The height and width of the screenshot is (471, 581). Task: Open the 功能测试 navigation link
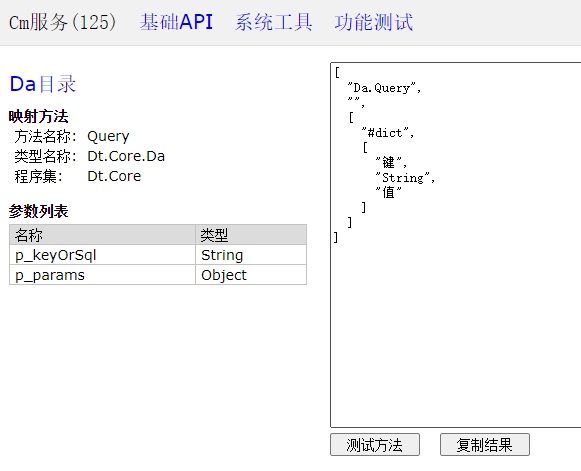click(x=374, y=22)
